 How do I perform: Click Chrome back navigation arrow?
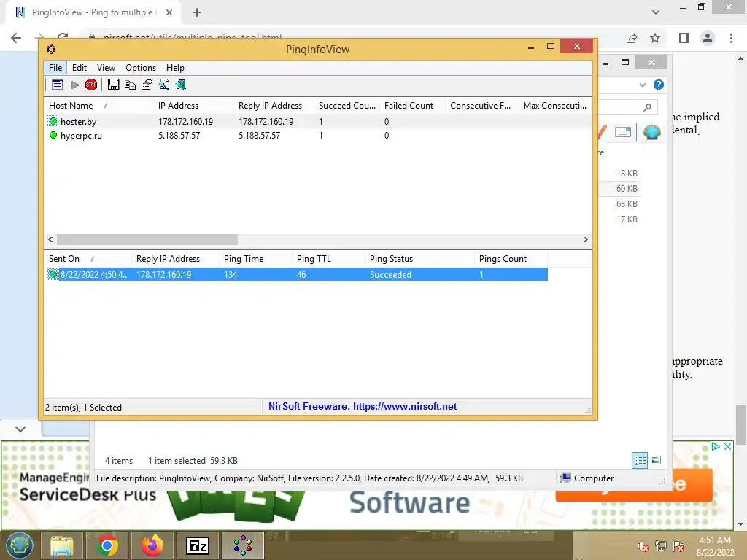(16, 38)
